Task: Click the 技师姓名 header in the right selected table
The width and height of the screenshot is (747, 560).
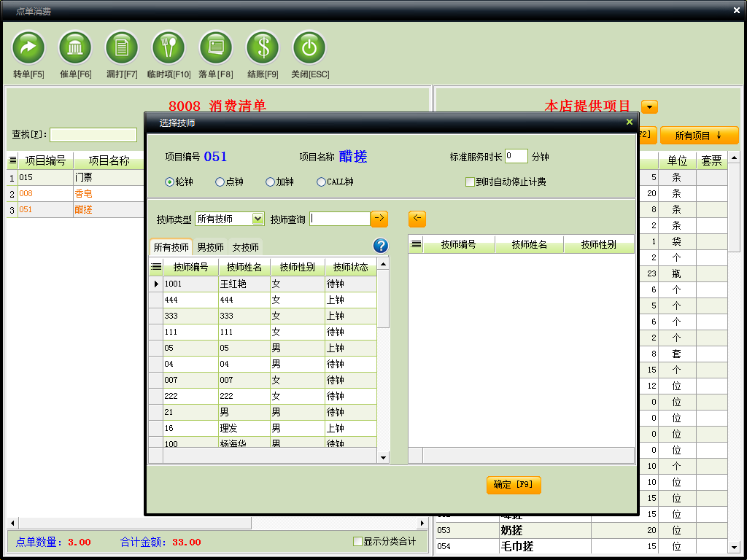Action: [x=530, y=244]
